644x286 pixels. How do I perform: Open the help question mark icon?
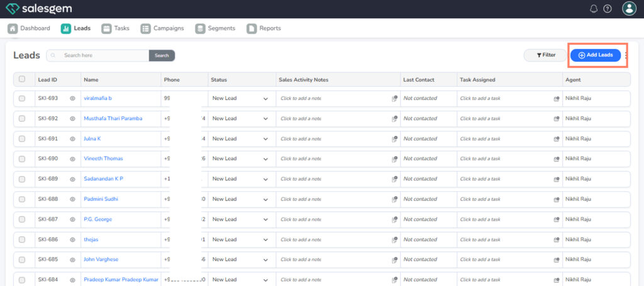pos(608,9)
